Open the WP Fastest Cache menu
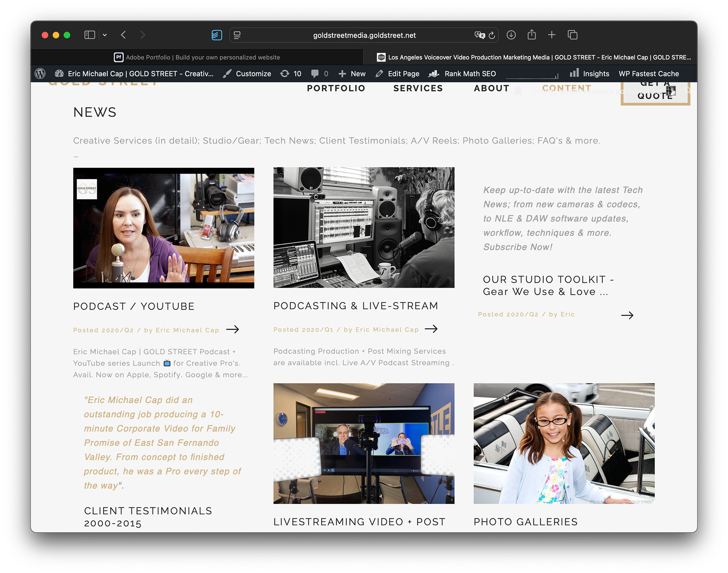Image resolution: width=728 pixels, height=573 pixels. [x=649, y=74]
